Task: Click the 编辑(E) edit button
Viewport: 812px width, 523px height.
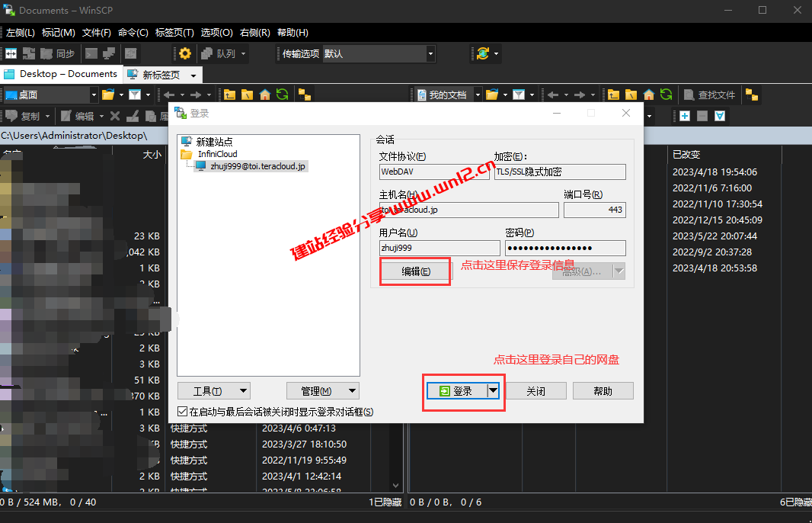Action: tap(415, 271)
